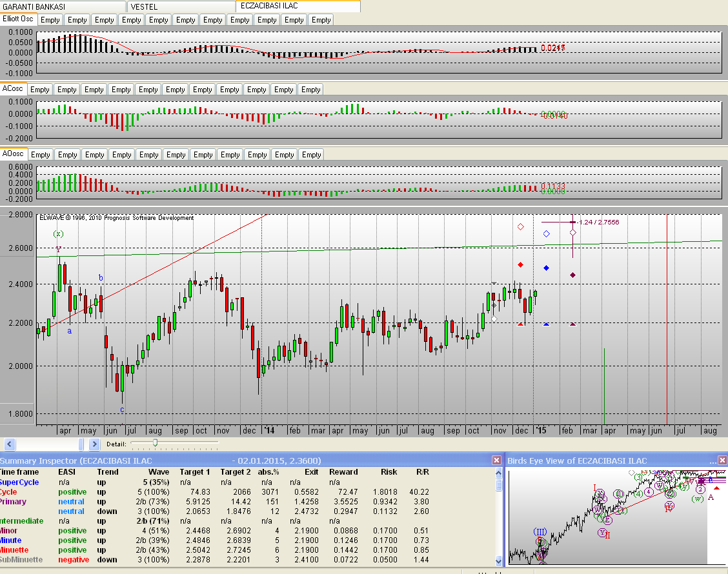This screenshot has width=728, height=574.
Task: Switch to the GARANTI BANKASI chart tab
Action: (63, 6)
